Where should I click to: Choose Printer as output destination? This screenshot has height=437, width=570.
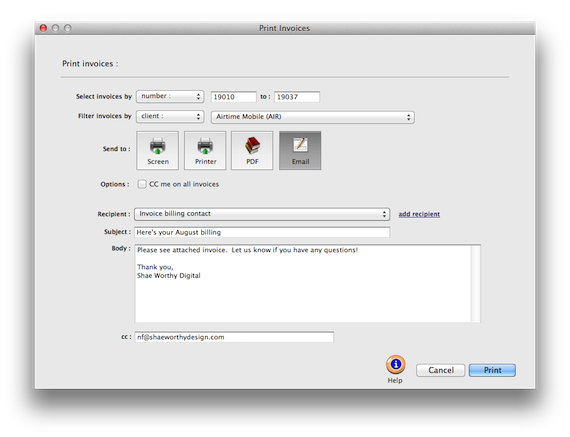click(205, 151)
